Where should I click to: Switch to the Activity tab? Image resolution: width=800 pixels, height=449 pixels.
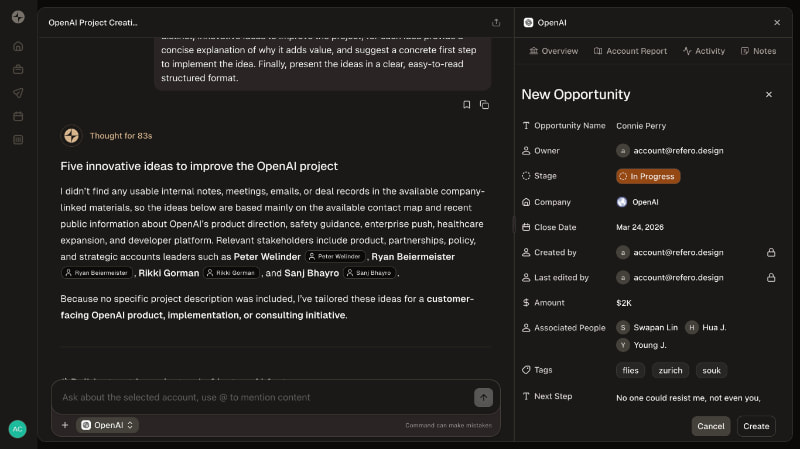point(704,51)
